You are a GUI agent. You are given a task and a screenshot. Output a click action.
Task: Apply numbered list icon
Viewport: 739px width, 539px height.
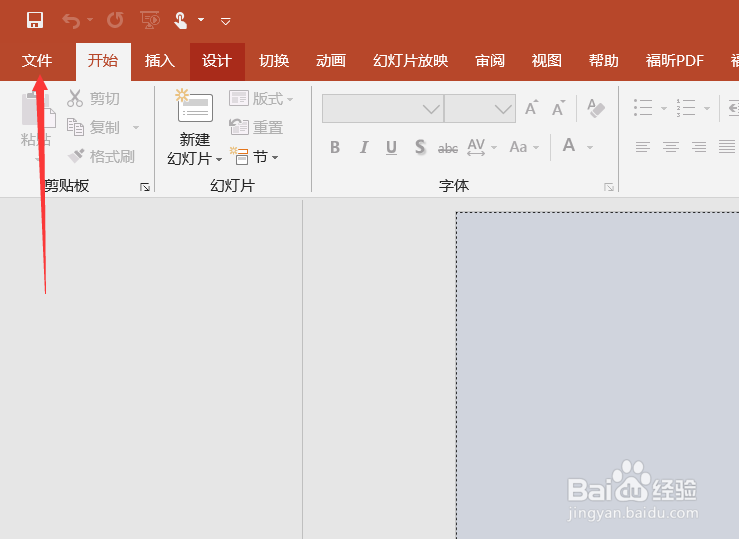(x=686, y=108)
